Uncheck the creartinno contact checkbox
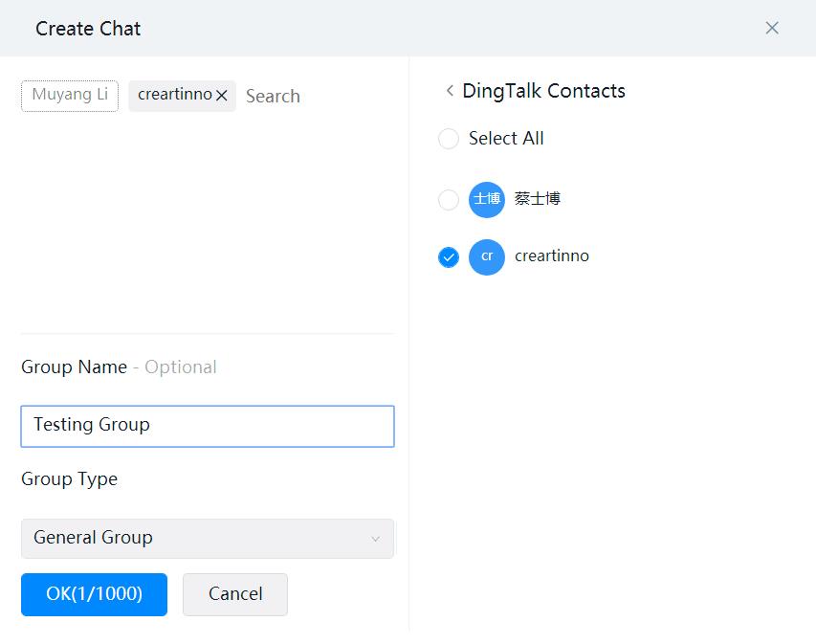This screenshot has width=816, height=644. 449,257
